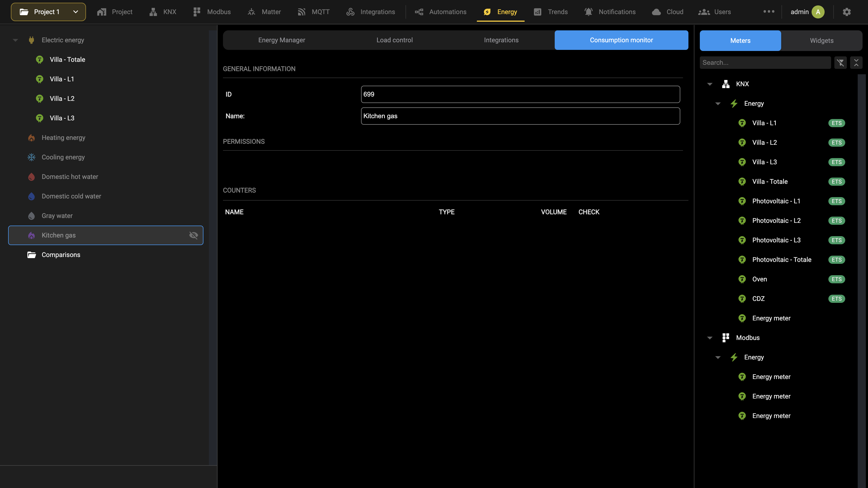Click the Heating energy flame icon
868x488 pixels.
[x=31, y=138]
